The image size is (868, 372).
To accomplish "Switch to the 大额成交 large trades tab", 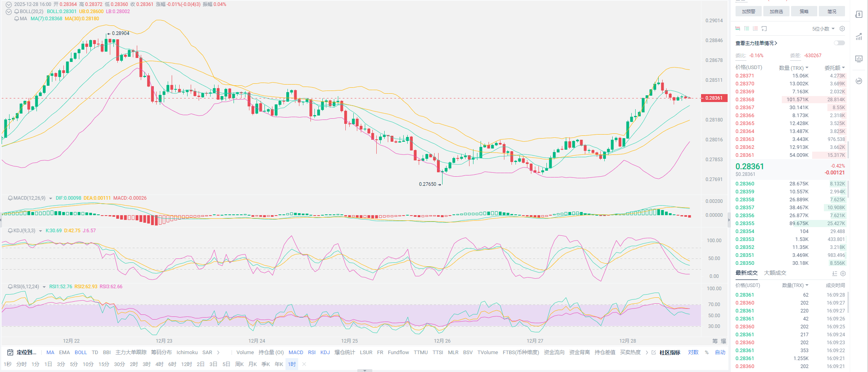I will point(775,273).
